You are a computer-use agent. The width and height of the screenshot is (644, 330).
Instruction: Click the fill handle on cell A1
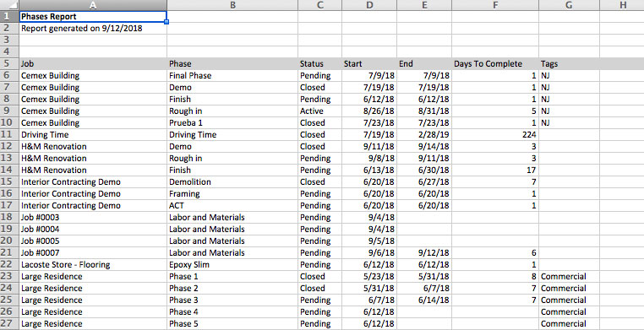166,22
